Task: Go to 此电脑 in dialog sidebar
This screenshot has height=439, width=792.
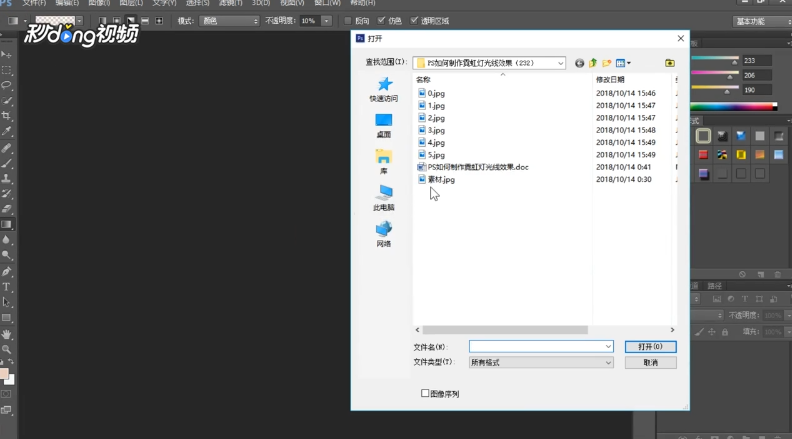Action: click(x=384, y=198)
